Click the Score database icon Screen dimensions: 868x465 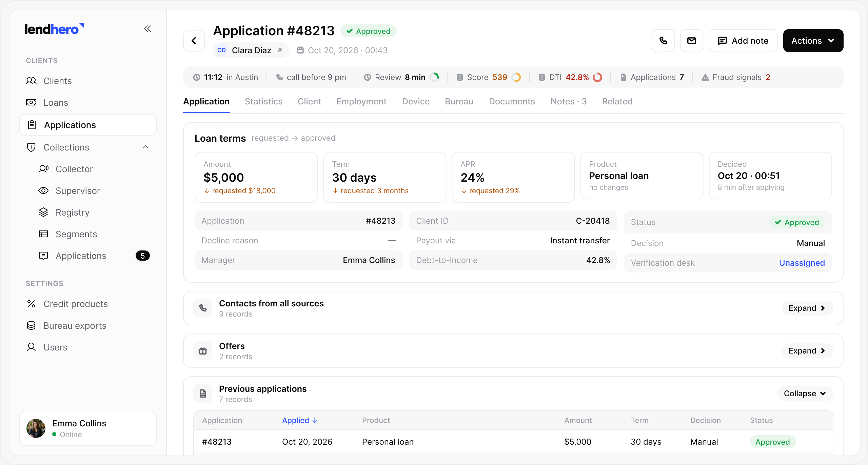[459, 77]
